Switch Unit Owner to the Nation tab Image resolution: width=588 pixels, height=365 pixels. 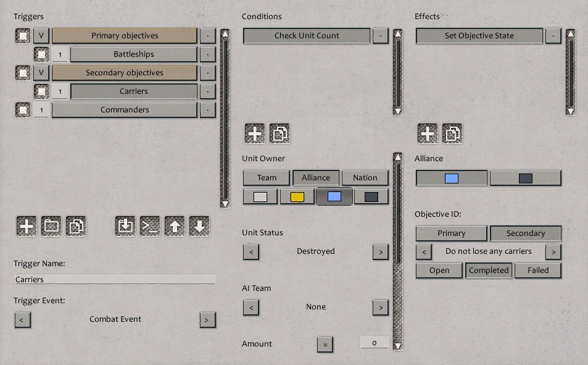click(365, 177)
